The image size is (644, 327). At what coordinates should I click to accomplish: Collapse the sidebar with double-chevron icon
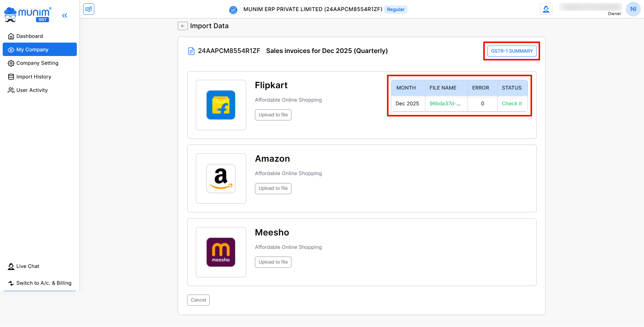[x=65, y=15]
